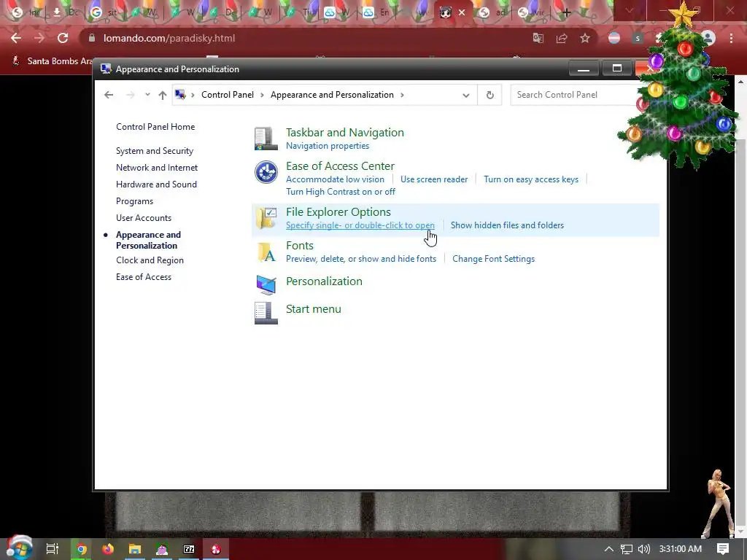Click the Start menu heading
The image size is (747, 560).
click(314, 308)
